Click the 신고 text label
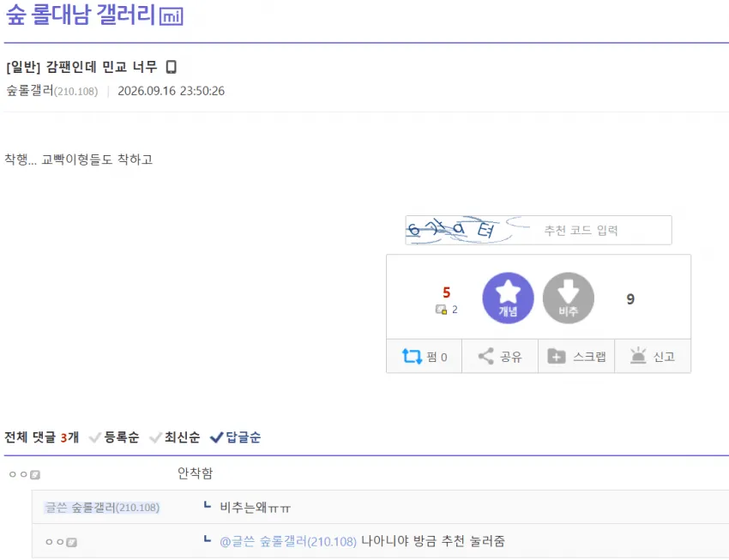 pyautogui.click(x=664, y=357)
